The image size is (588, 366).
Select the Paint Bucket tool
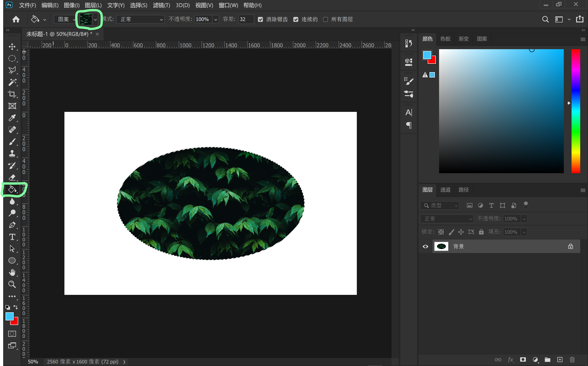[12, 189]
